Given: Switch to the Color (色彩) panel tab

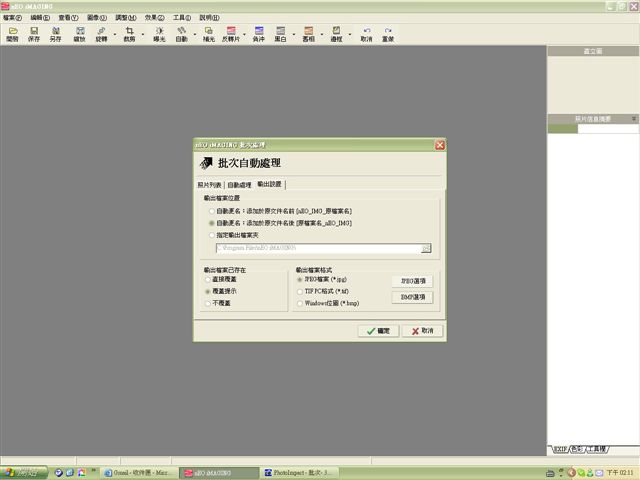Looking at the screenshot, I should pyautogui.click(x=577, y=449).
